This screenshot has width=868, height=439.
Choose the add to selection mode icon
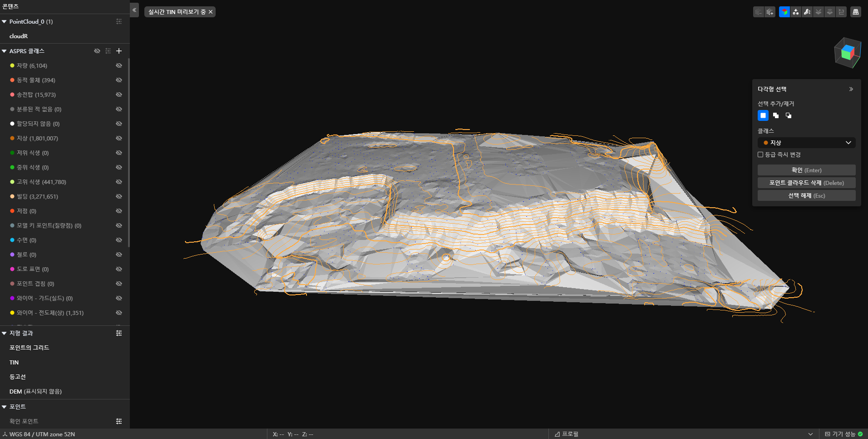[776, 115]
